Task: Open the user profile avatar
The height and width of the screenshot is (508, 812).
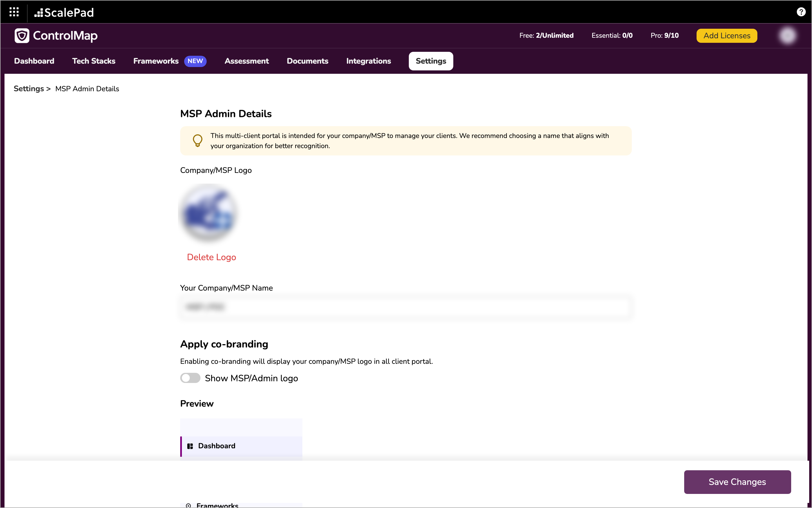Action: coord(787,35)
